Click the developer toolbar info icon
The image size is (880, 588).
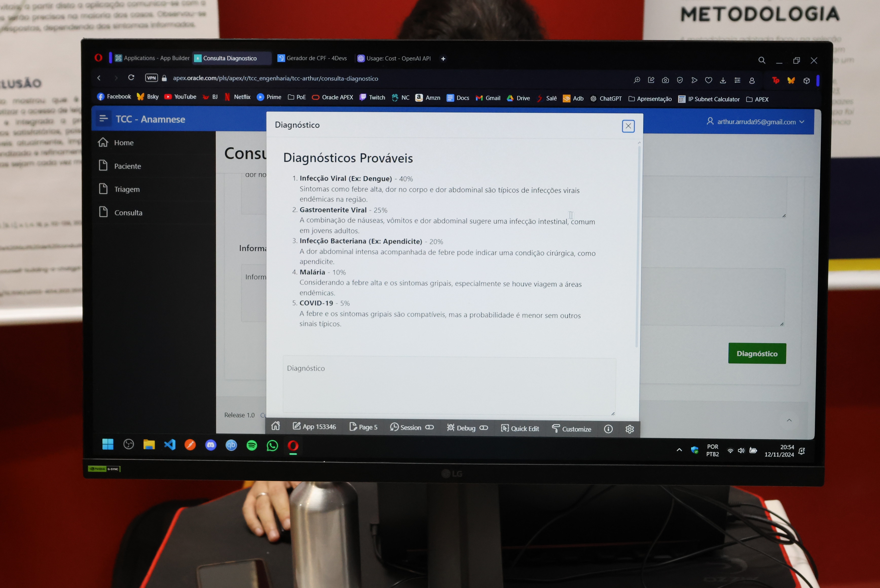point(608,429)
